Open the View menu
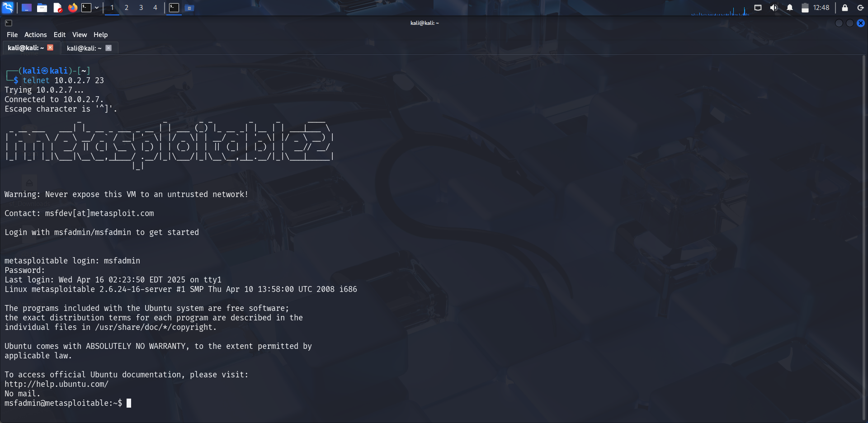This screenshot has width=868, height=423. [x=80, y=35]
